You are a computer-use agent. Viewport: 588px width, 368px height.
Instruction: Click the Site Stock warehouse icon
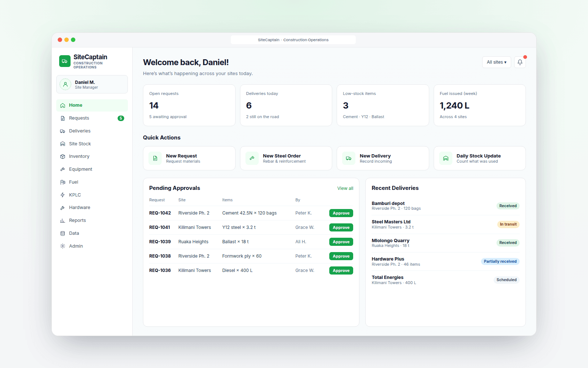point(62,144)
